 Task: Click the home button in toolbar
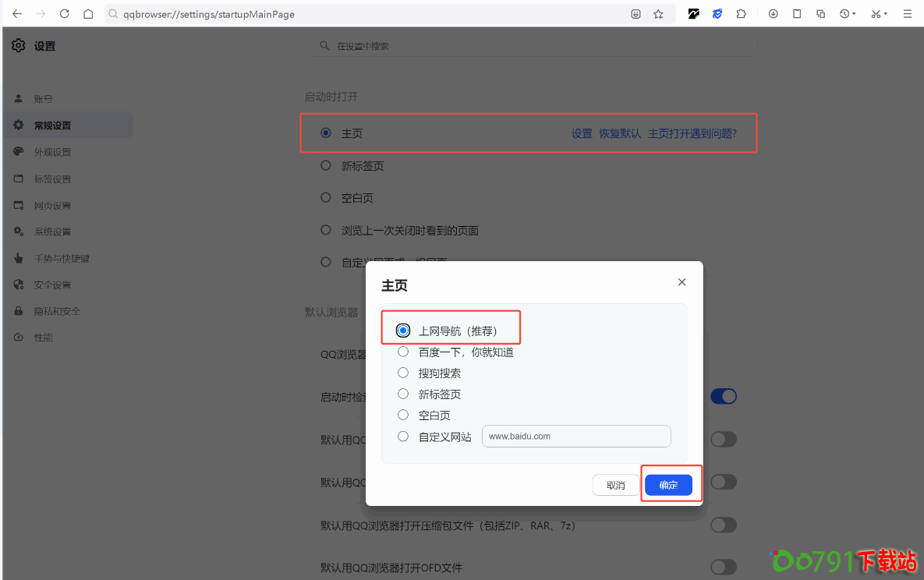click(88, 14)
